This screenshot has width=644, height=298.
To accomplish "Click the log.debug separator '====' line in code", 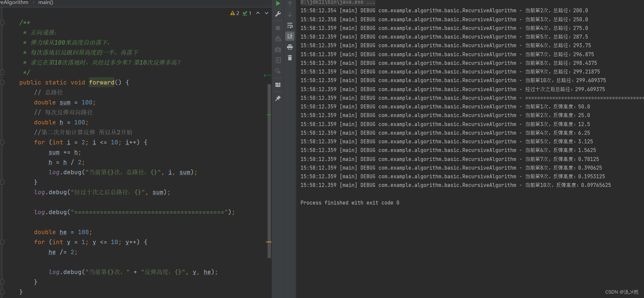I will (x=134, y=212).
